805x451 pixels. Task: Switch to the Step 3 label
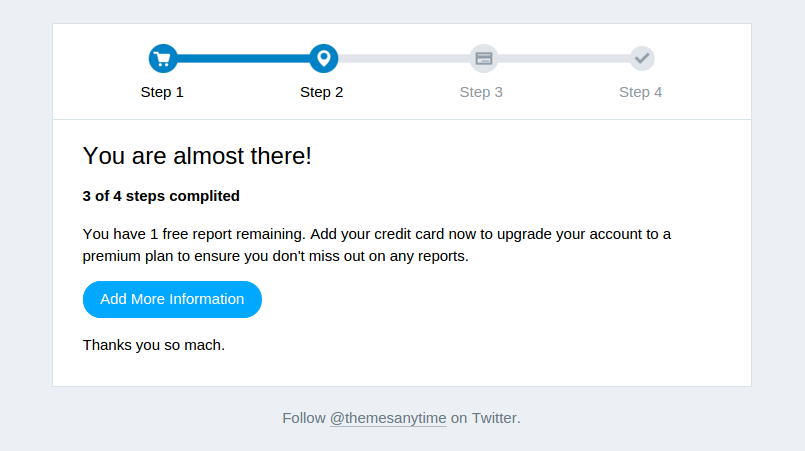click(x=481, y=92)
